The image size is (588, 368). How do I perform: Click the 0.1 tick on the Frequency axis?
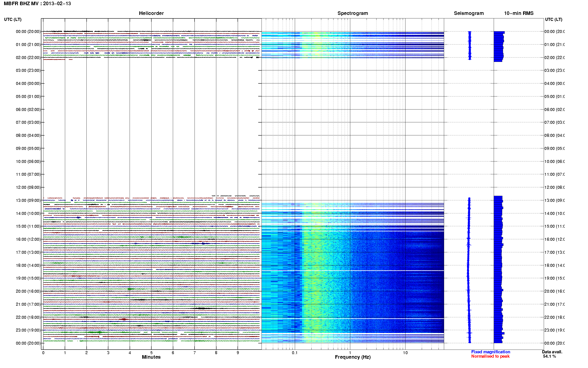coord(295,353)
